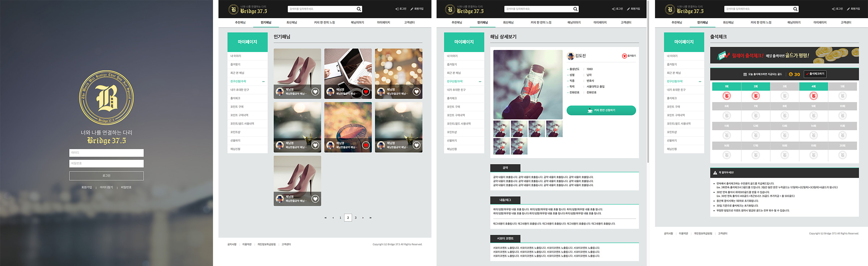The image size is (868, 266).
Task: Jump to the first page with the double left arrow
Action: point(325,218)
